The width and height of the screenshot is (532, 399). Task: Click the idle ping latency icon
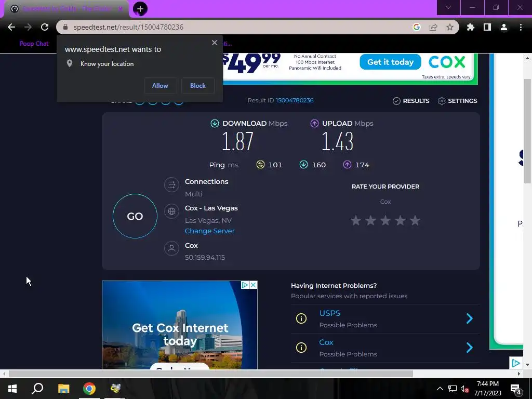click(260, 165)
